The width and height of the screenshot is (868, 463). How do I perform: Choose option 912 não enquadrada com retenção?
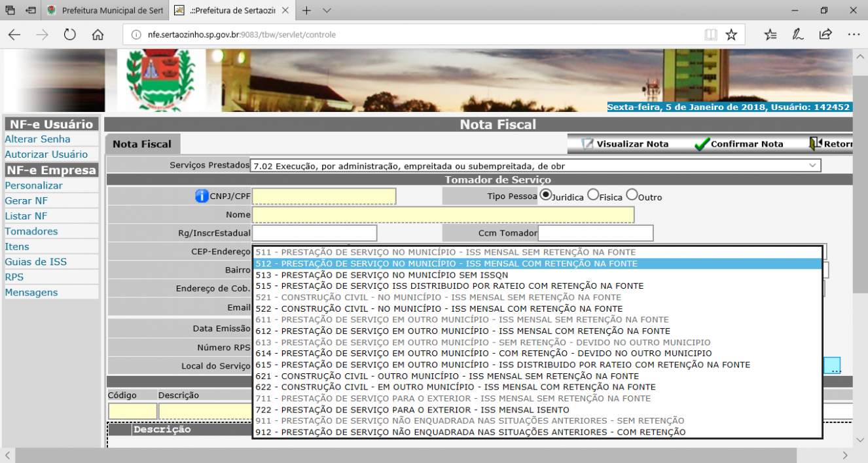coord(537,432)
